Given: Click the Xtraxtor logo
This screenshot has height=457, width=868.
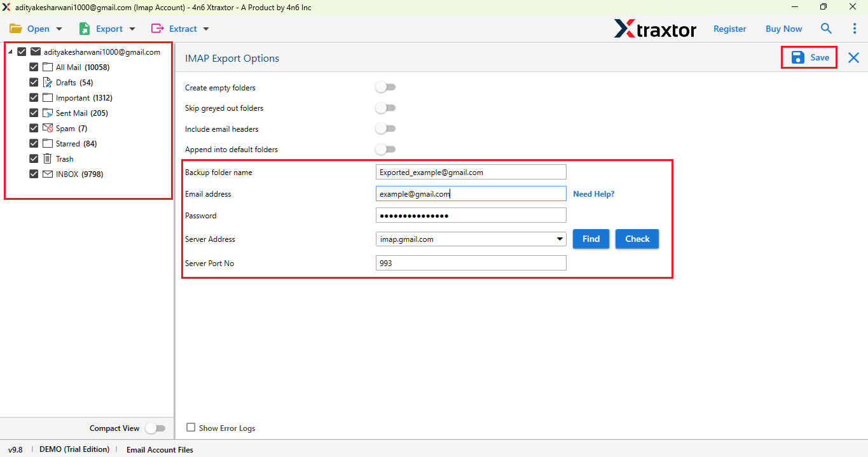Looking at the screenshot, I should (x=656, y=29).
